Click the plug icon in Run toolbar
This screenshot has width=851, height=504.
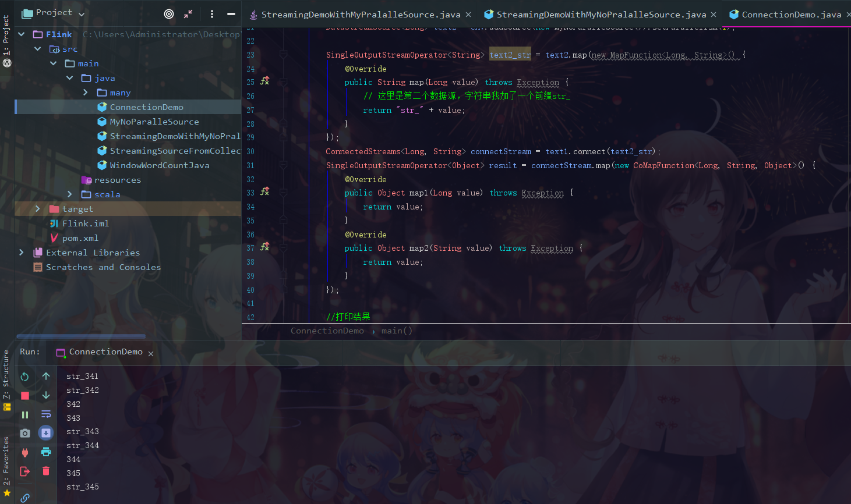24,452
